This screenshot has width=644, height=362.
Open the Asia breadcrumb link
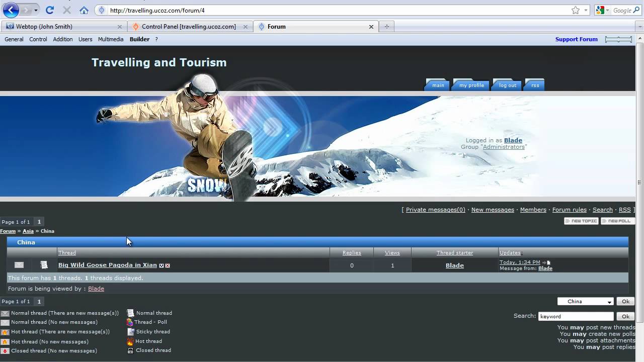pyautogui.click(x=28, y=231)
